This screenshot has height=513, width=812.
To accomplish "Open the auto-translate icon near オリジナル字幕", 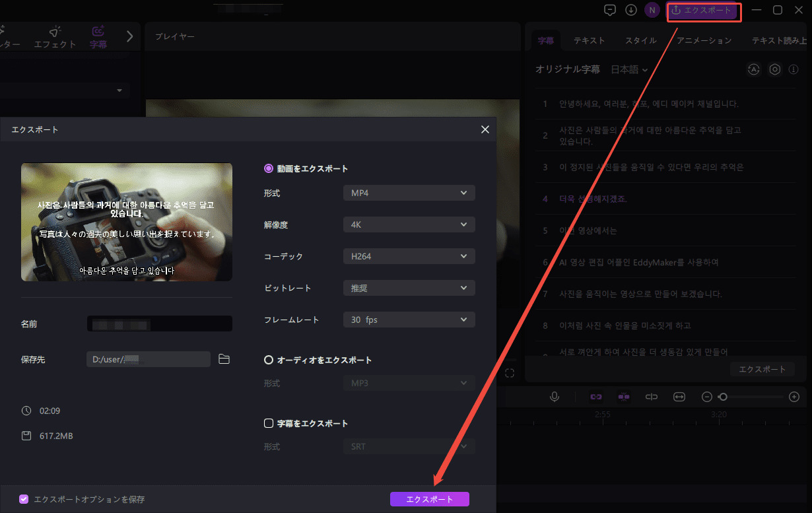I will [753, 69].
